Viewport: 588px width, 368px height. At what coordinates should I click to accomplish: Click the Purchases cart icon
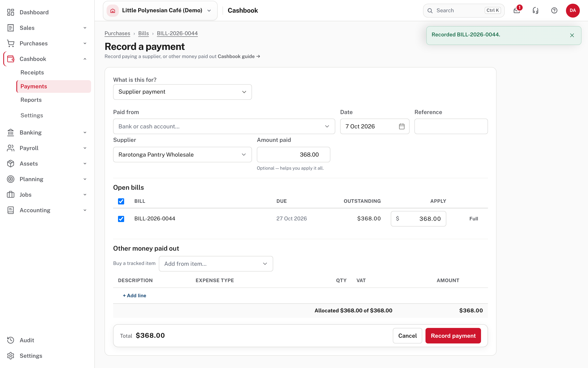click(10, 43)
